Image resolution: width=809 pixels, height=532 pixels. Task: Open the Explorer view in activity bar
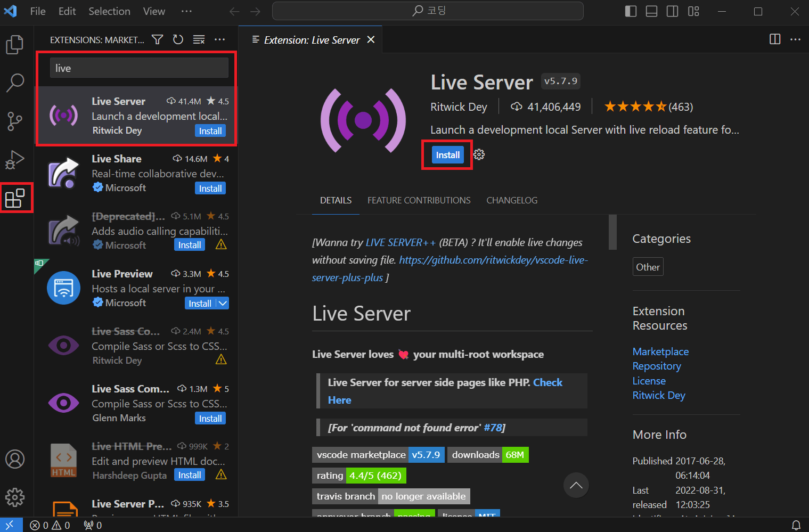click(15, 45)
